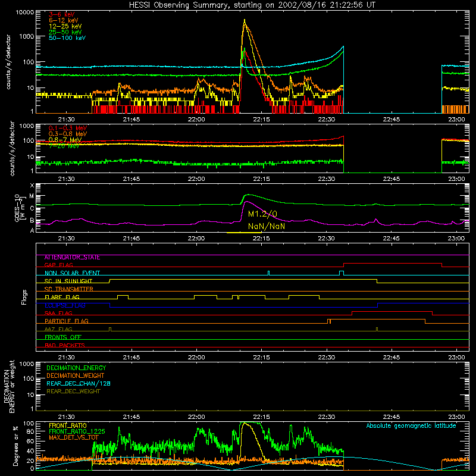Screen dimensions: 476x476
Task: Select the FLARE_FLAG label
Action: click(62, 297)
